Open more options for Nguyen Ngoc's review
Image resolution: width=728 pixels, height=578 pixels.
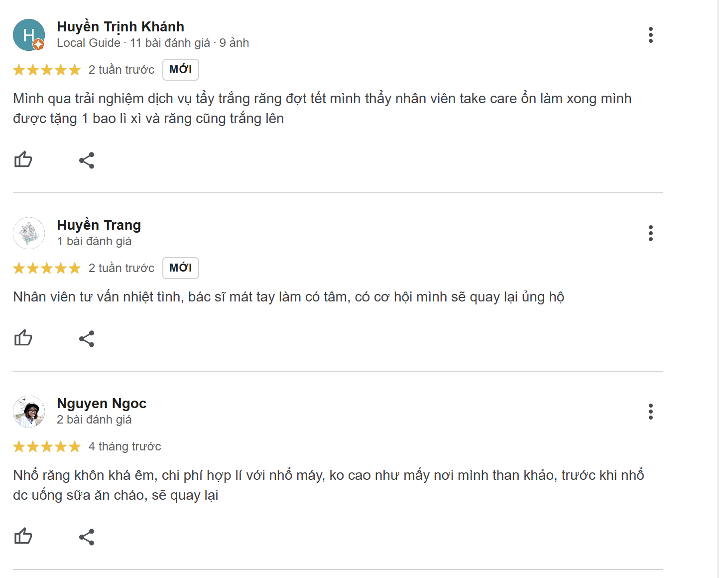tap(650, 412)
